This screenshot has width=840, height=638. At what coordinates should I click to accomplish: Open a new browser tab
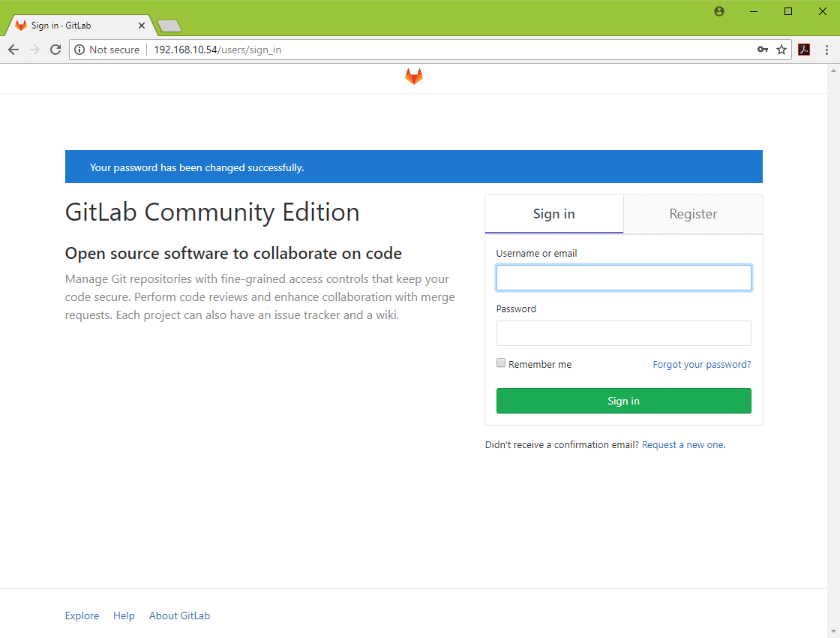(169, 26)
